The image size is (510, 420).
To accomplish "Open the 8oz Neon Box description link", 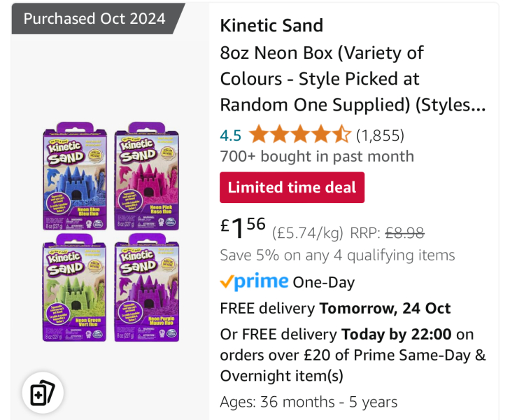I will (353, 79).
